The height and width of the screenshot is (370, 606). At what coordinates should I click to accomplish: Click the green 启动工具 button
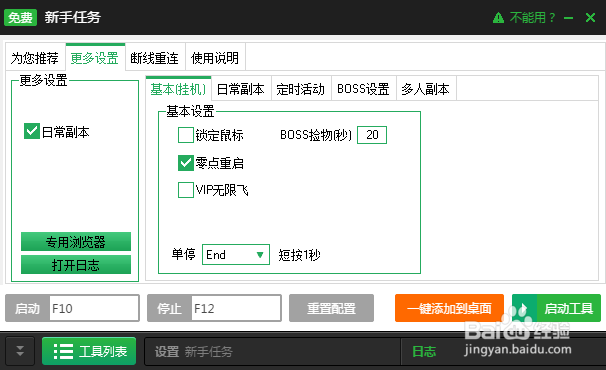(x=556, y=308)
